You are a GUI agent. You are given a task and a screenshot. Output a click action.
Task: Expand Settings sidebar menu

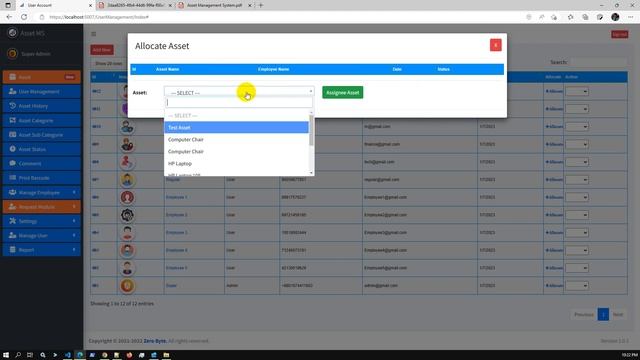[x=42, y=221]
